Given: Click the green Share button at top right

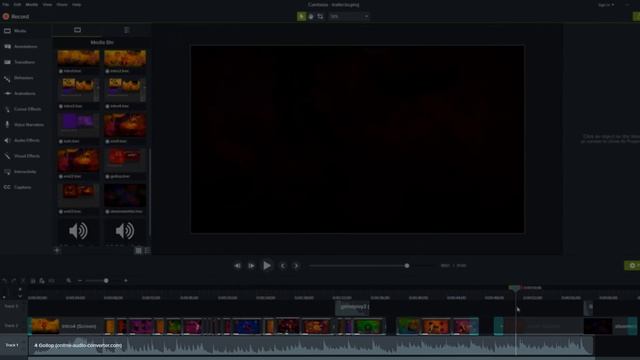Looking at the screenshot, I should click(x=636, y=16).
